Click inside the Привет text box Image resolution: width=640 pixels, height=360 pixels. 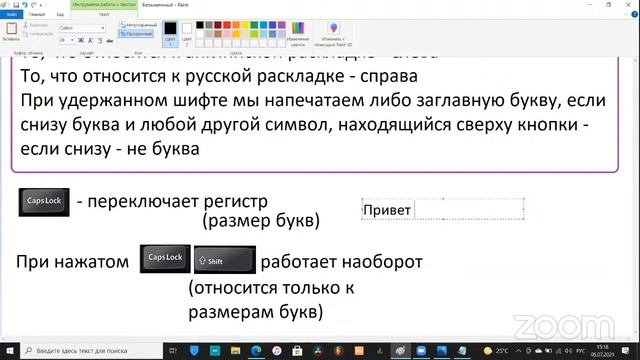[x=443, y=209]
